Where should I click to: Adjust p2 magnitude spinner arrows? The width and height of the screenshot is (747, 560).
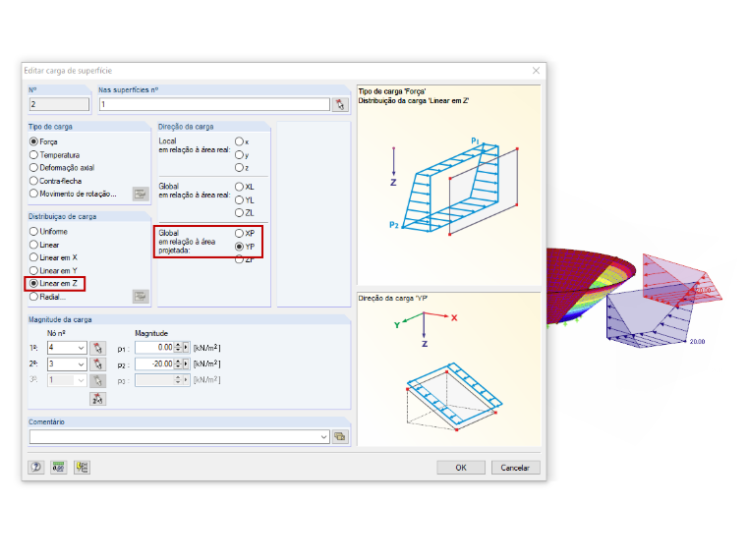(178, 364)
